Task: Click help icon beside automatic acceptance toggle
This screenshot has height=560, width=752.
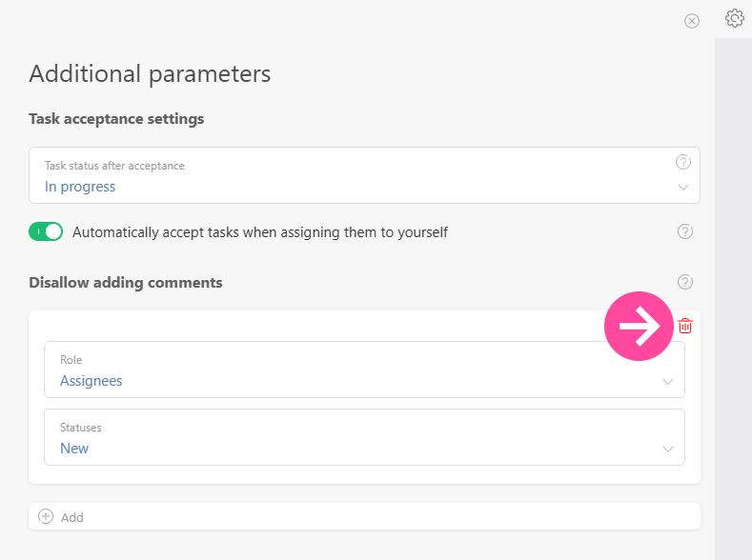Action: 684,231
